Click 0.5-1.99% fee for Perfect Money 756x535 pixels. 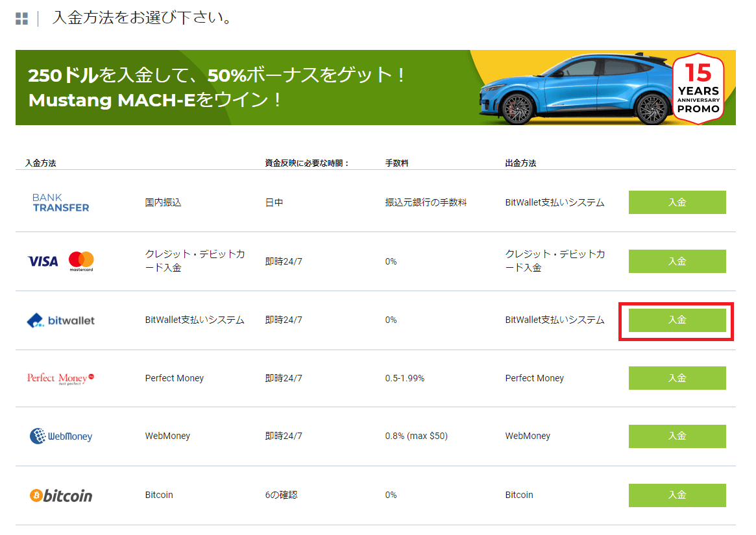tap(404, 378)
